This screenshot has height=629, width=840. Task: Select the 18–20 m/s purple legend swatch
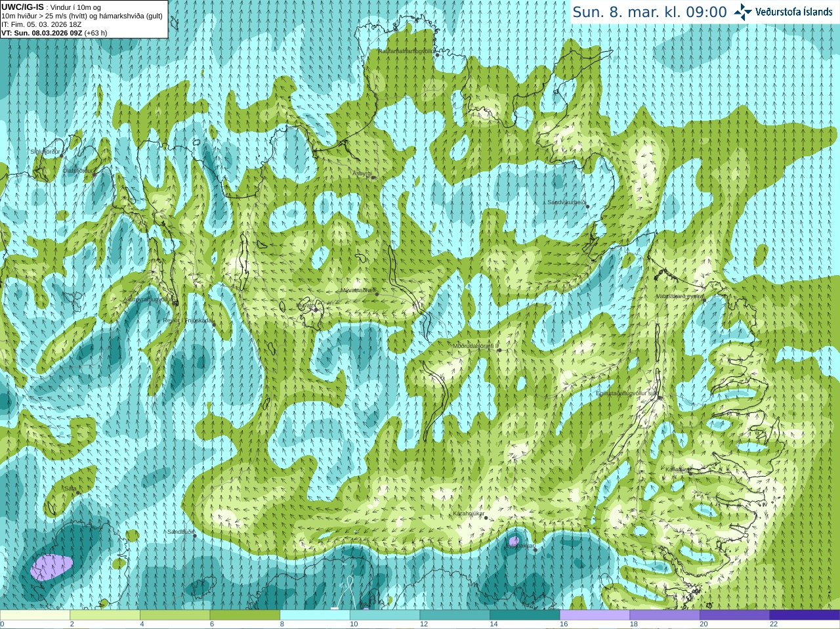coord(665,615)
